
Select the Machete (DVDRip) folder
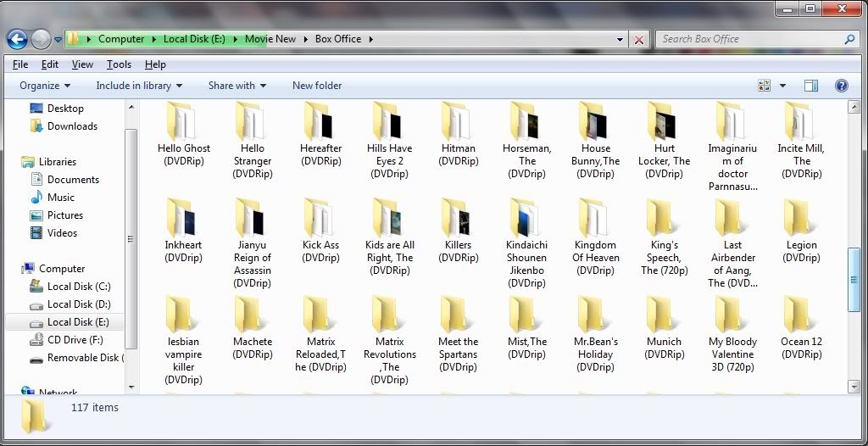point(253,328)
